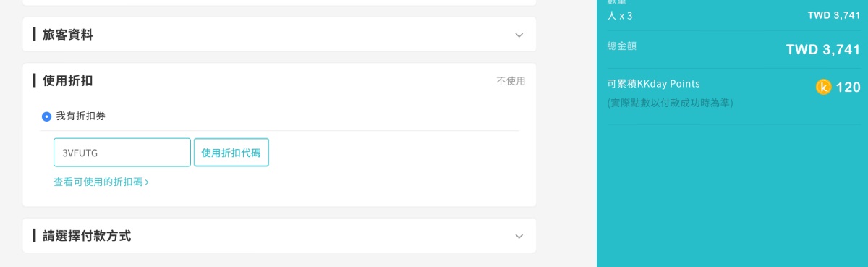Apply coupon with 使用折扣代碼 button
This screenshot has height=267, width=868.
tap(231, 153)
